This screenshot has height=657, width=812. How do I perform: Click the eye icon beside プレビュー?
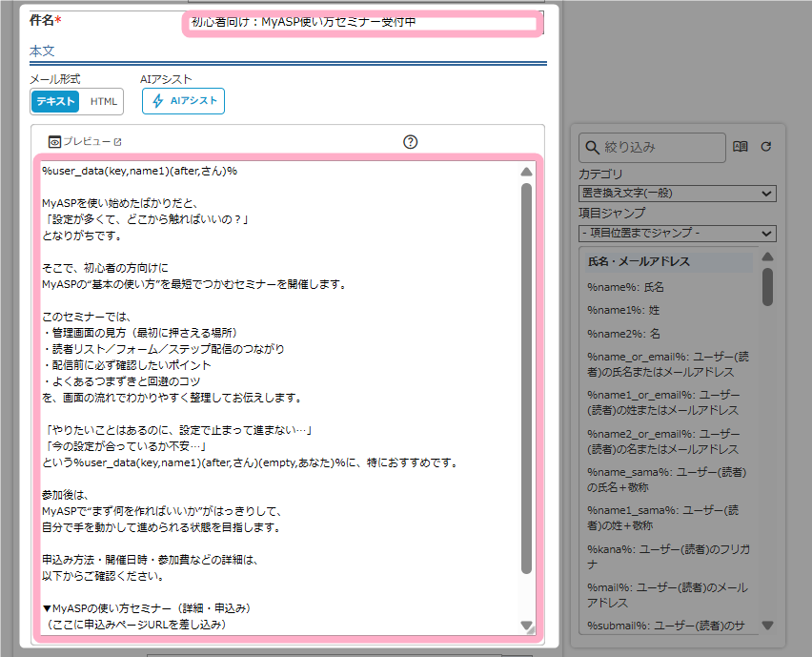pos(55,142)
